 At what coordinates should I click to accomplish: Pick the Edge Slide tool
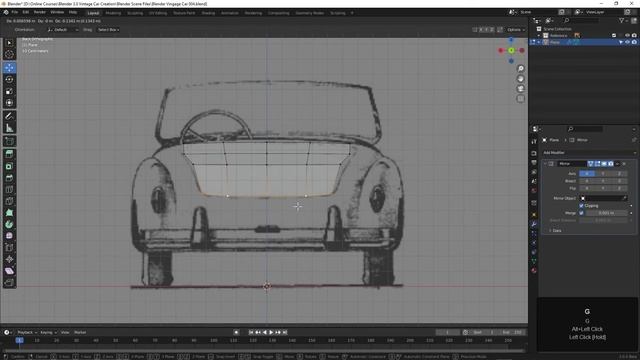pos(9,248)
